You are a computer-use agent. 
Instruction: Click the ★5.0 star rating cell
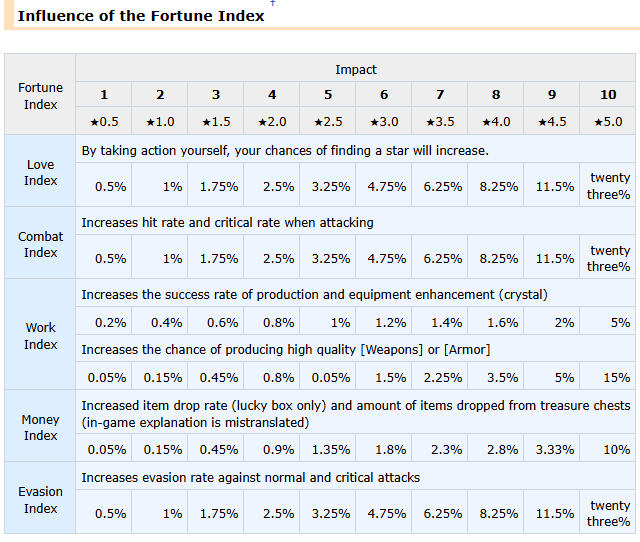pos(607,121)
